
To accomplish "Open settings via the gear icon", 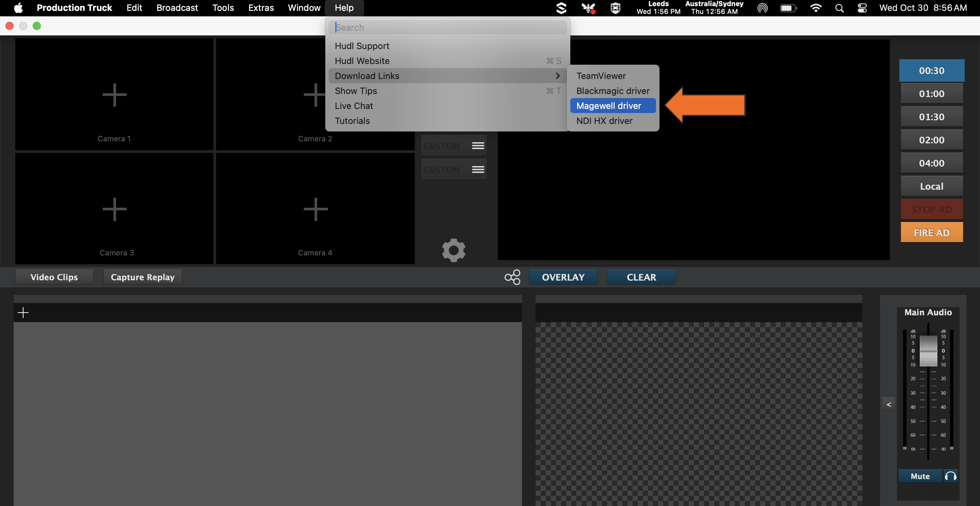I will coord(454,250).
